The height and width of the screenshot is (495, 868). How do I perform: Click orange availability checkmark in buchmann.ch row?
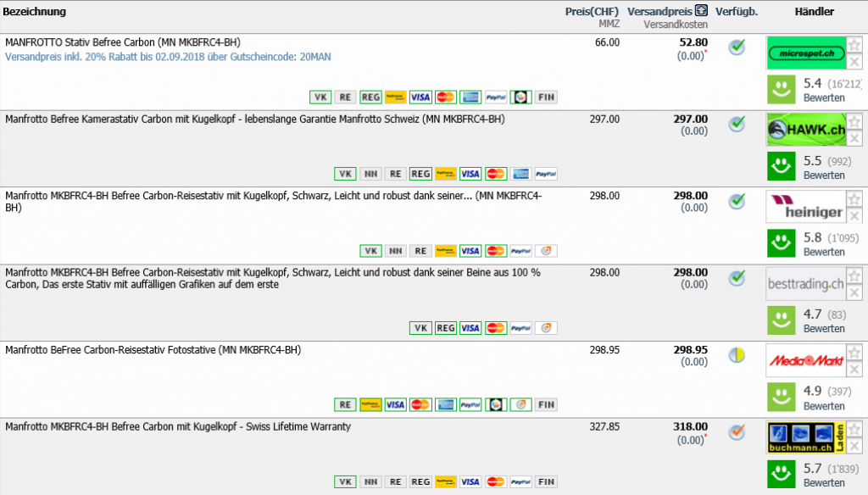click(x=737, y=432)
